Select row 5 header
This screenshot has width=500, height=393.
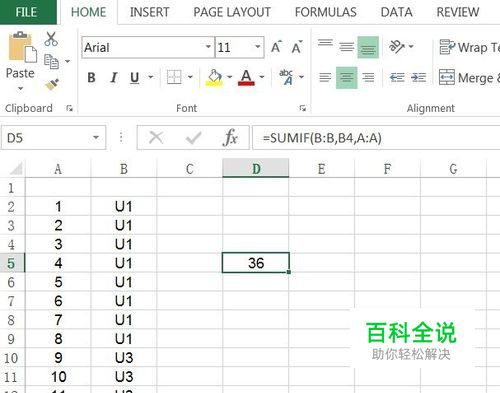(11, 263)
